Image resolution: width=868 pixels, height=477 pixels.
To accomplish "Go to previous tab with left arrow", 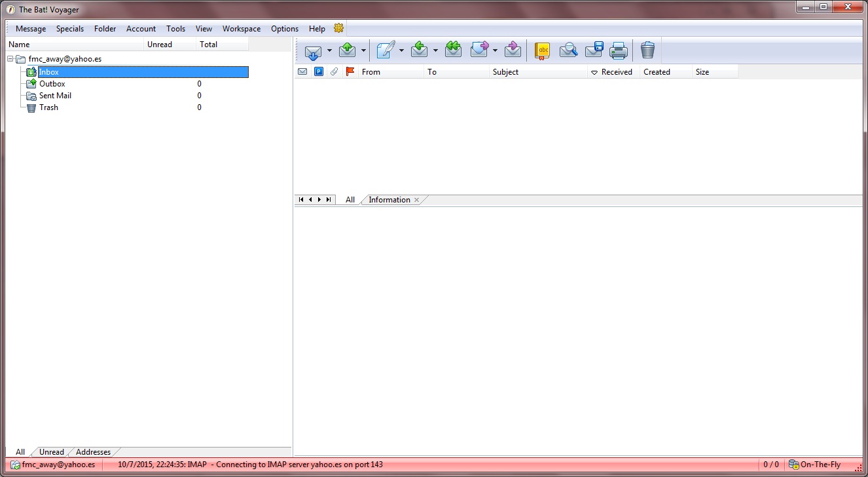I will 310,200.
